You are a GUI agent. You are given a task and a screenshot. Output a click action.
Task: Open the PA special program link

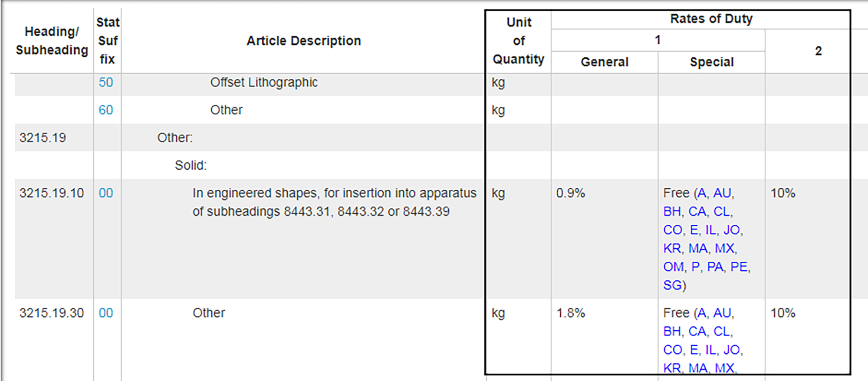tap(715, 267)
